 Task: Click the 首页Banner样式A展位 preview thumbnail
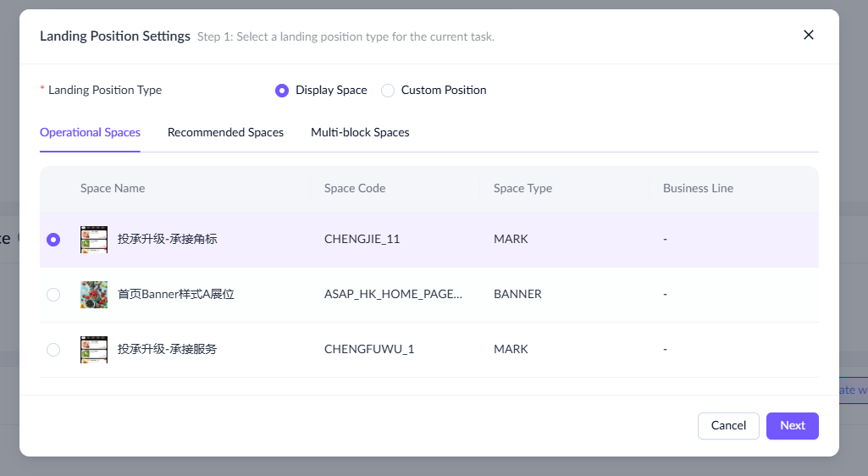(x=94, y=295)
